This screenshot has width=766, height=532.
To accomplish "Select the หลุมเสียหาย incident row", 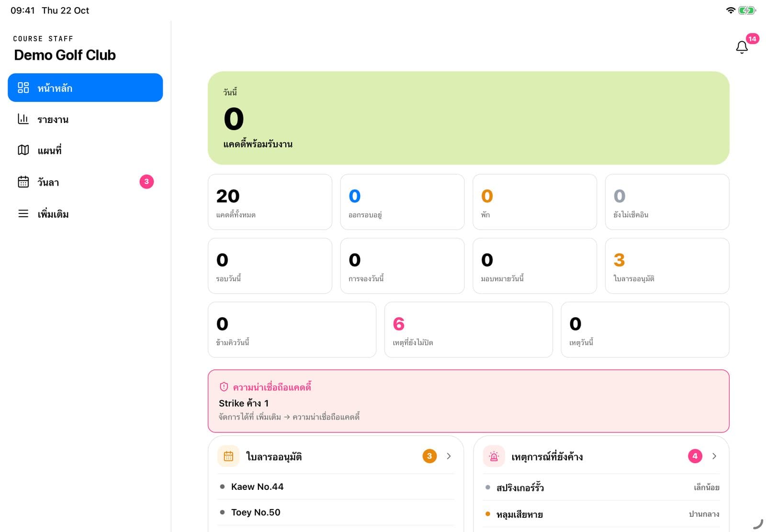I will click(x=601, y=514).
